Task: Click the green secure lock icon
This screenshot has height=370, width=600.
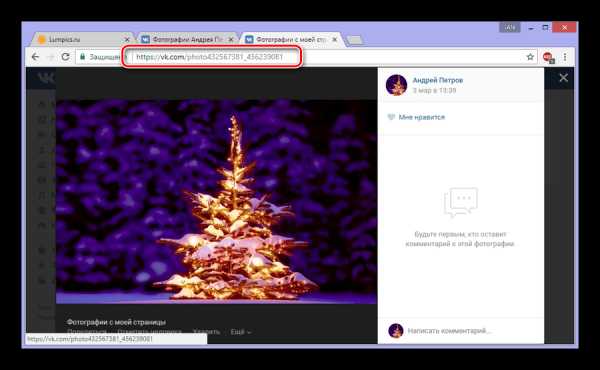Action: click(x=82, y=57)
